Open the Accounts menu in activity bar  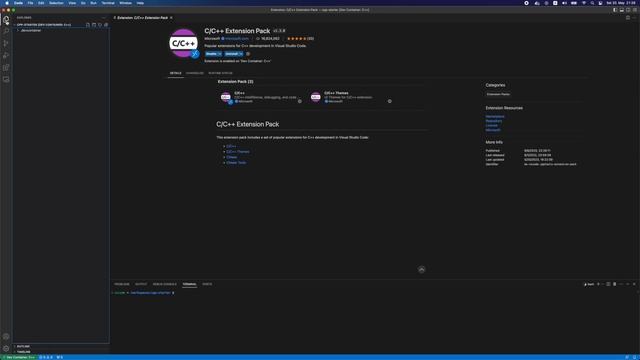(x=6, y=337)
